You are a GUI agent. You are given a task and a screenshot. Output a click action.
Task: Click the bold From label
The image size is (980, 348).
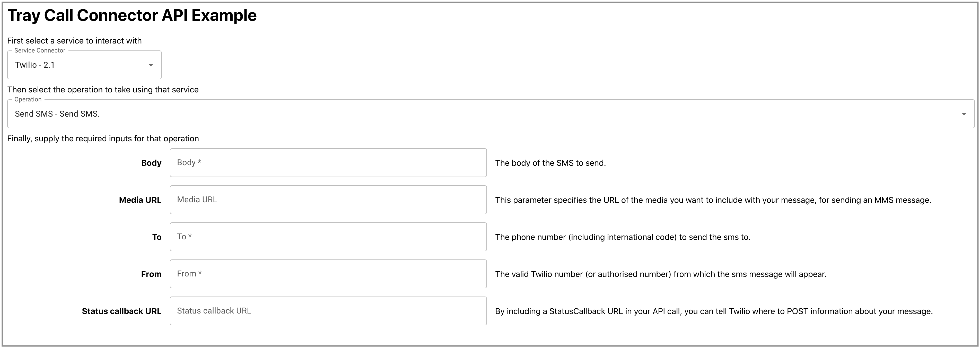click(x=151, y=274)
